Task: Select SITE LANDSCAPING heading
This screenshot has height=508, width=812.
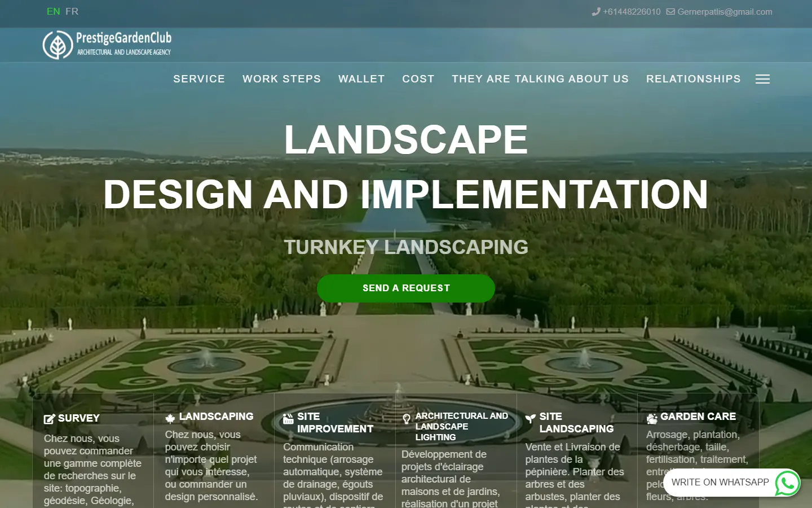Action: (x=576, y=423)
